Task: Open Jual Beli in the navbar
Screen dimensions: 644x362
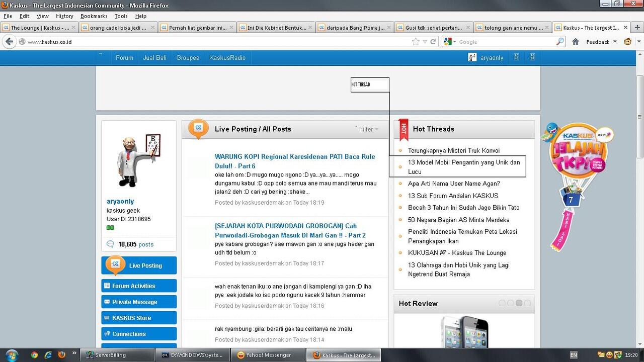Action: point(154,58)
